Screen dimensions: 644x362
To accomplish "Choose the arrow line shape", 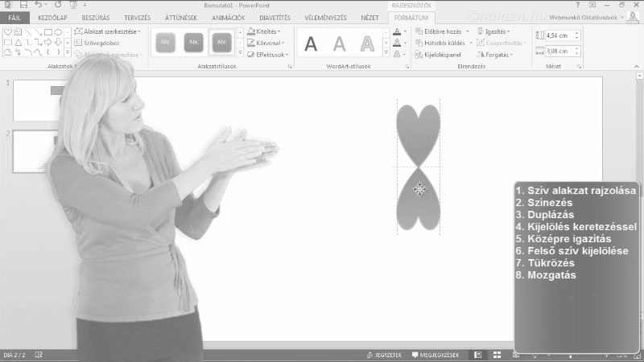I will tap(38, 32).
